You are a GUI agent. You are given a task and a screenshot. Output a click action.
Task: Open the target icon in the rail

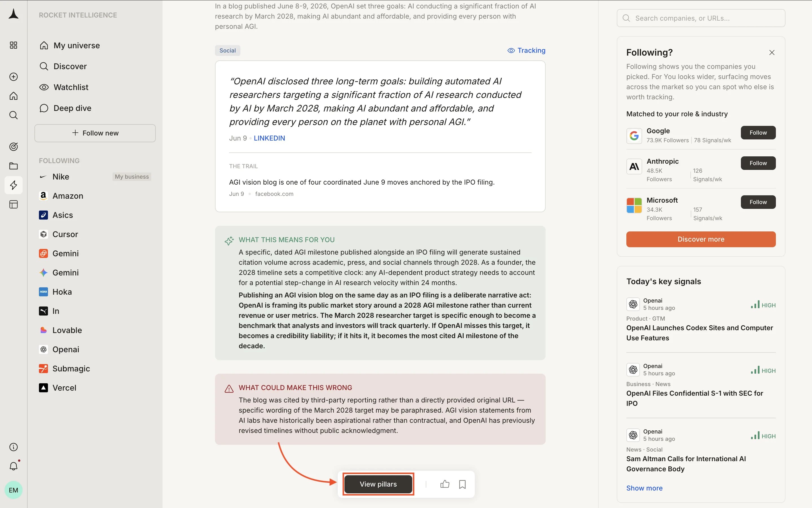(14, 146)
